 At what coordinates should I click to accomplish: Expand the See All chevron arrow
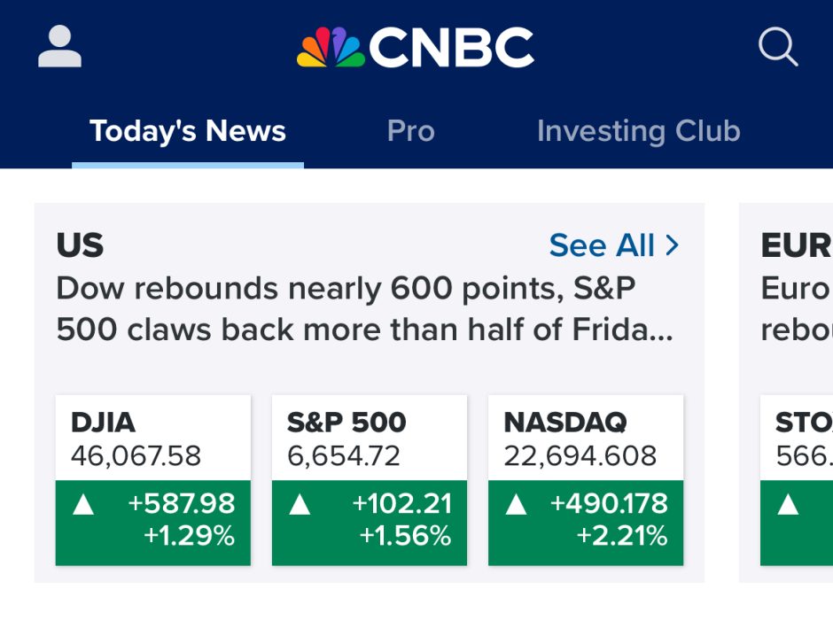coord(672,245)
